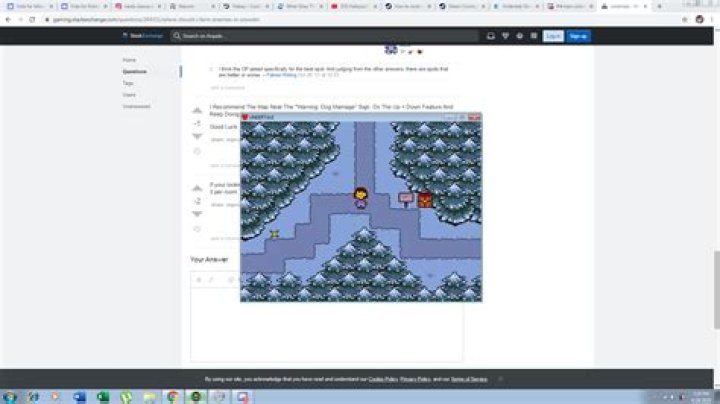This screenshot has width=720, height=404.
Task: Click inside the Your Answer text area
Action: click(x=326, y=325)
